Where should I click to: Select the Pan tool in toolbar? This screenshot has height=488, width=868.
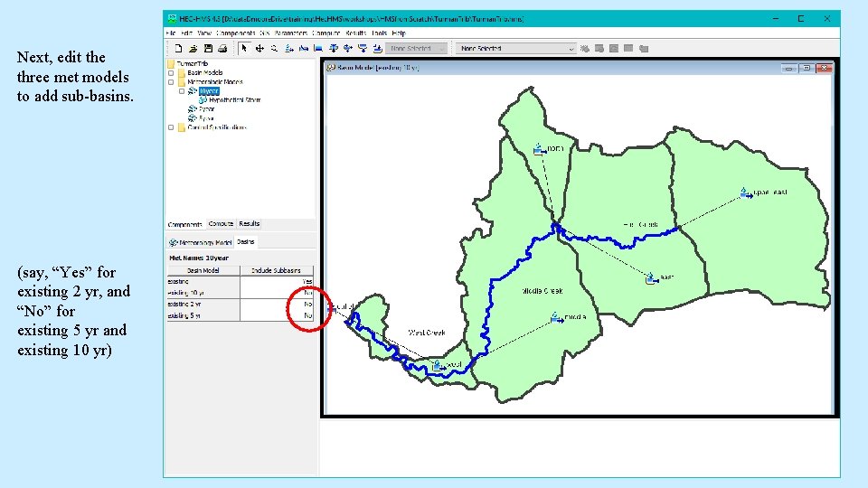(259, 49)
